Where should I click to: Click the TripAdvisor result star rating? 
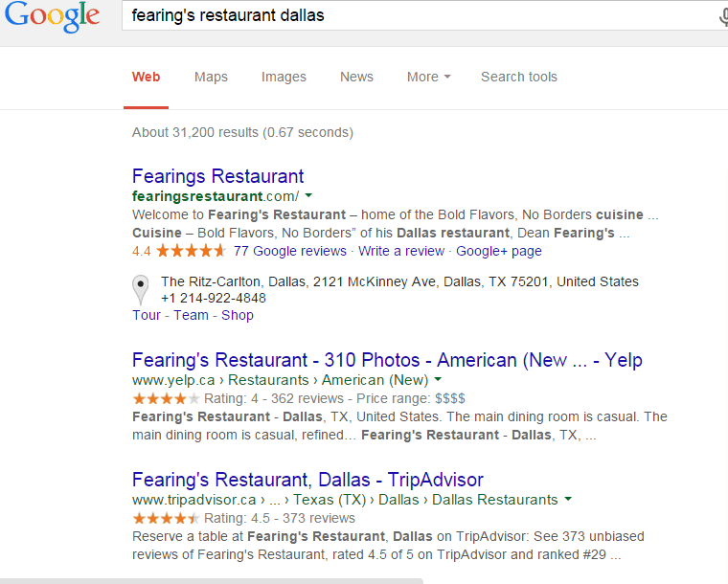(x=166, y=518)
